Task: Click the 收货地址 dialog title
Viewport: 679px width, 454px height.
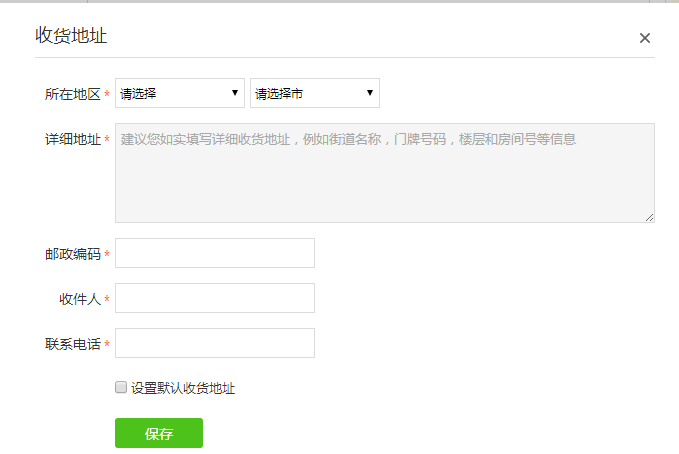Action: coord(71,36)
